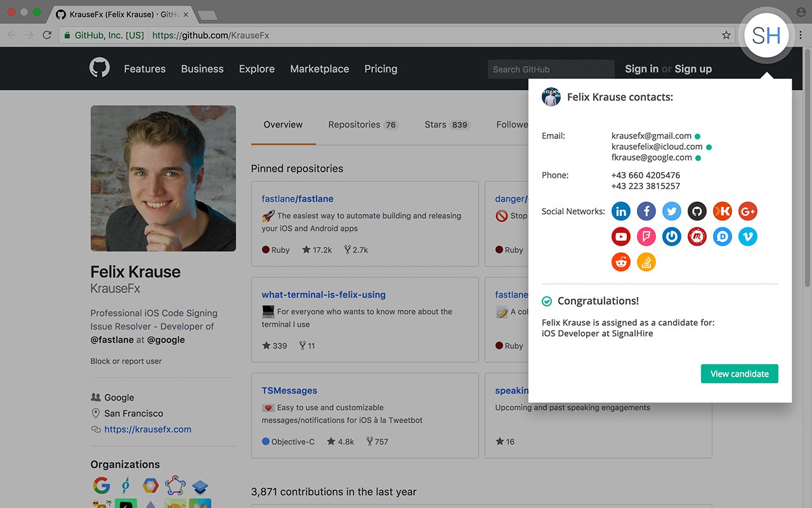Viewport: 812px width, 508px height.
Task: Click the small avatar in contacts popup
Action: (551, 97)
